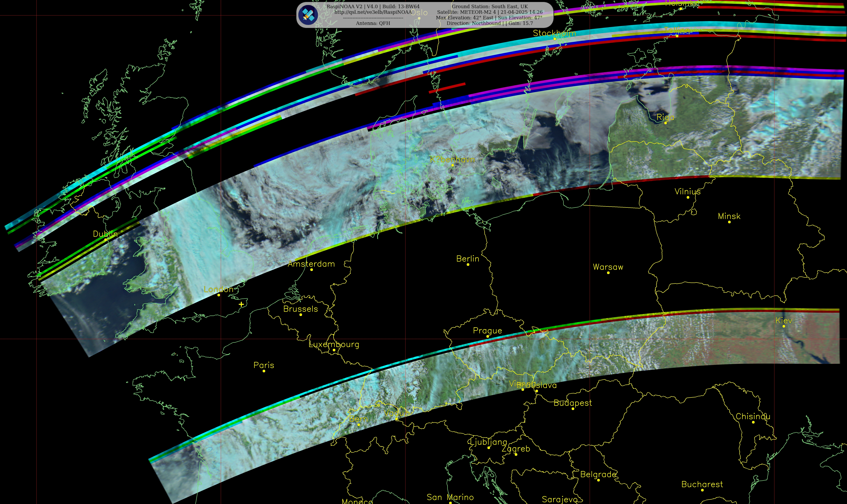Click the Belgrade city label
The image size is (847, 504).
tap(598, 475)
